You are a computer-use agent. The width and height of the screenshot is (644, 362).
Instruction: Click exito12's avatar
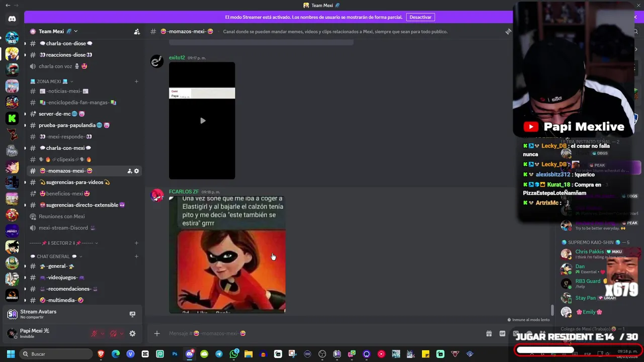[x=157, y=61]
